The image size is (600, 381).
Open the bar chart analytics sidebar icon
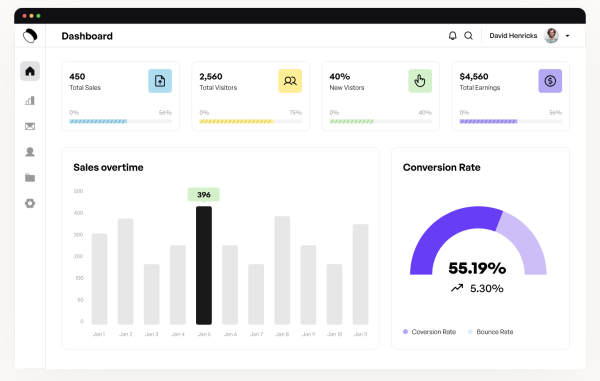[30, 101]
